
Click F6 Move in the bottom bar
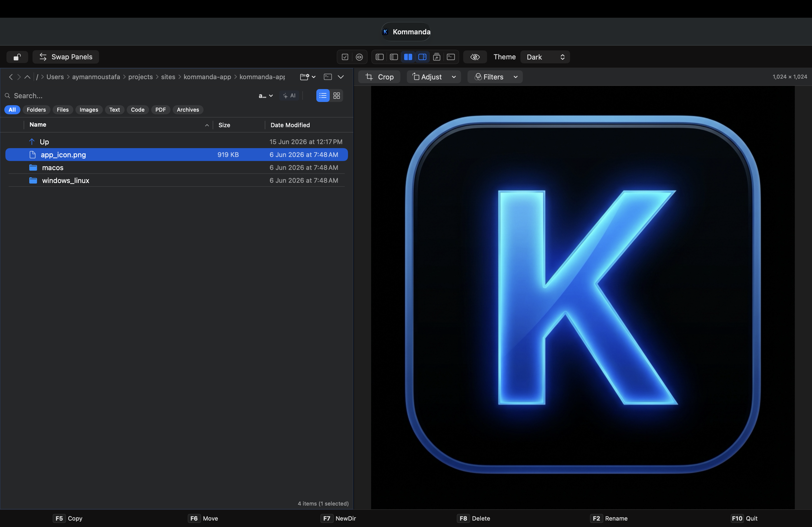tap(203, 518)
